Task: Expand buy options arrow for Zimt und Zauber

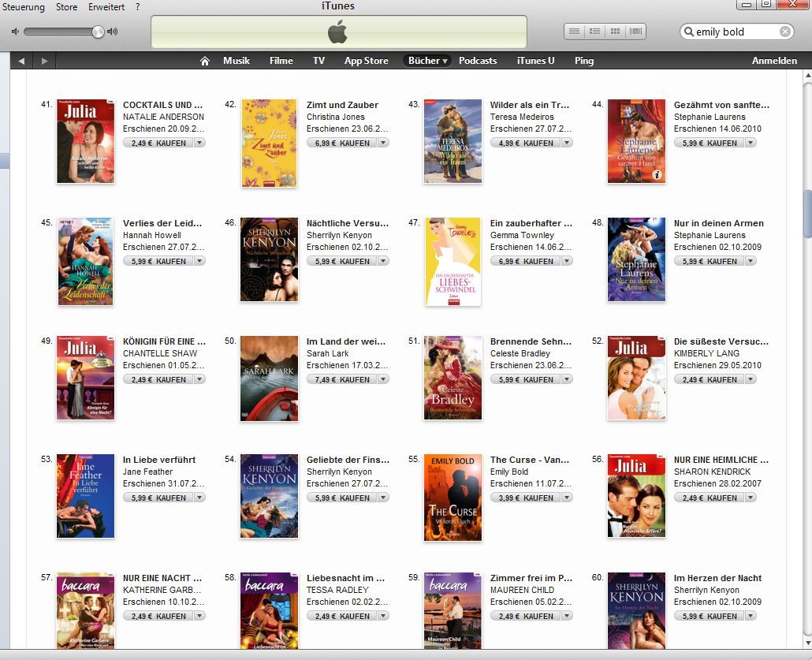Action: (x=383, y=143)
